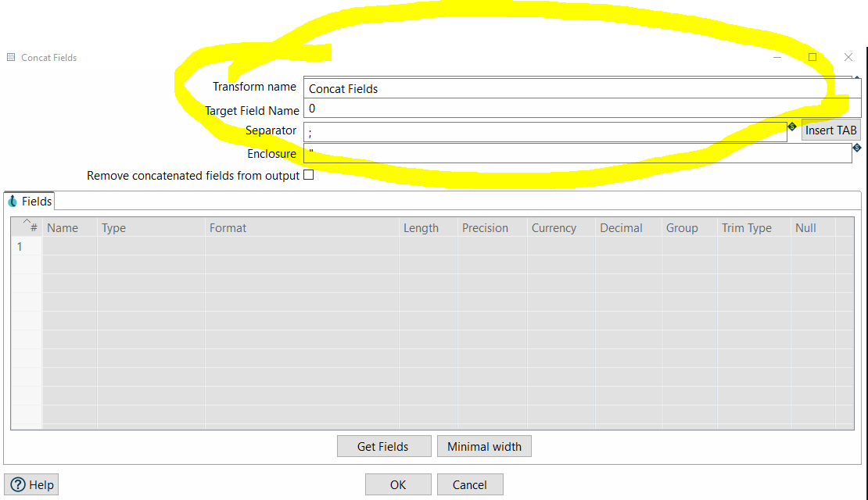The height and width of the screenshot is (500, 868).
Task: Click the Currency column header
Action: coord(561,227)
